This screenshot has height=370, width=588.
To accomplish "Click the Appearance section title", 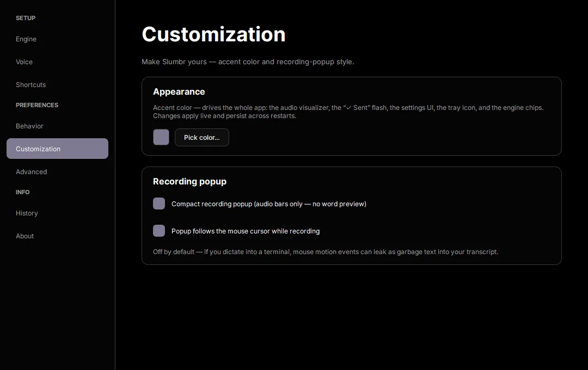I will coord(179,92).
